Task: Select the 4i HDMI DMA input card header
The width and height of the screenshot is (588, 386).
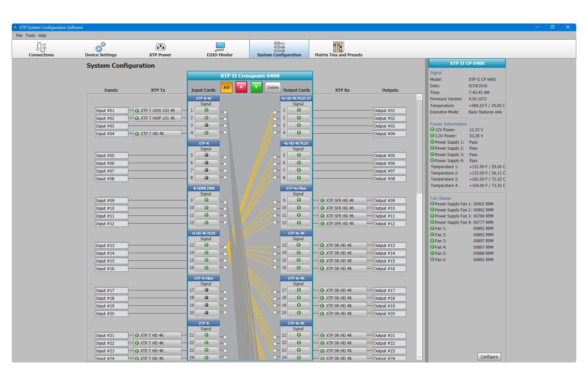Action: 204,188
